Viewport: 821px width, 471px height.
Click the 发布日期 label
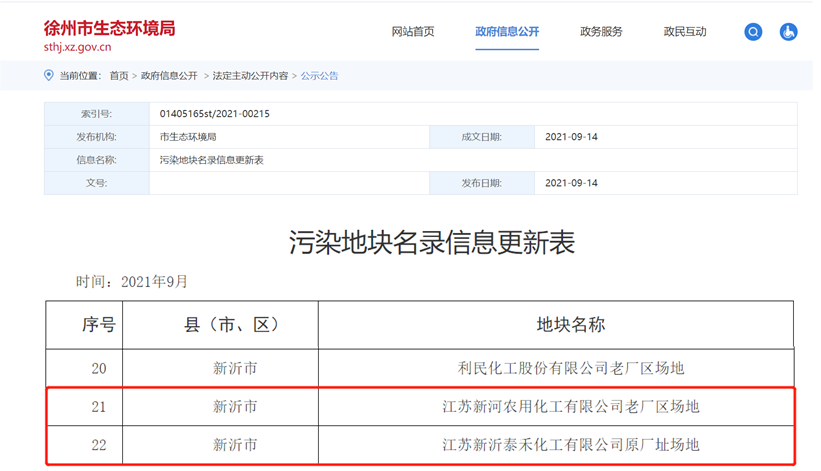pyautogui.click(x=482, y=183)
